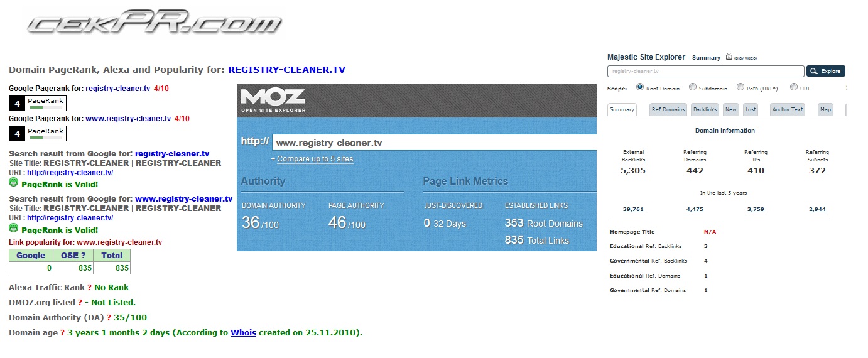The width and height of the screenshot is (868, 358).
Task: Click www.registry-cleaner.tv link in second 'Search result' line
Action: (x=184, y=198)
